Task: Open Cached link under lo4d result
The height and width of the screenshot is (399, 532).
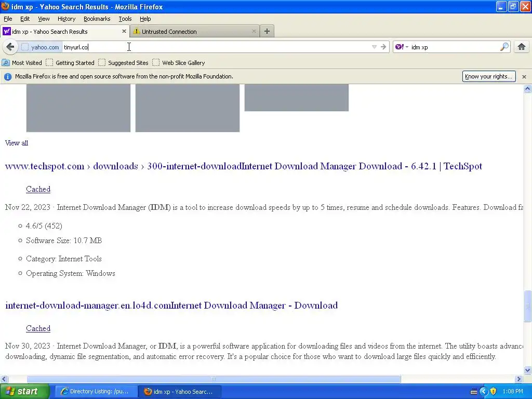Action: [x=38, y=328]
